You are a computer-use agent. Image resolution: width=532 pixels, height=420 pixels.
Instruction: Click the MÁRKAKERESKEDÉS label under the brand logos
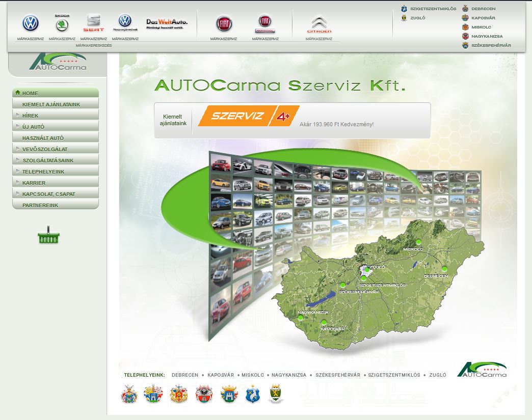94,45
